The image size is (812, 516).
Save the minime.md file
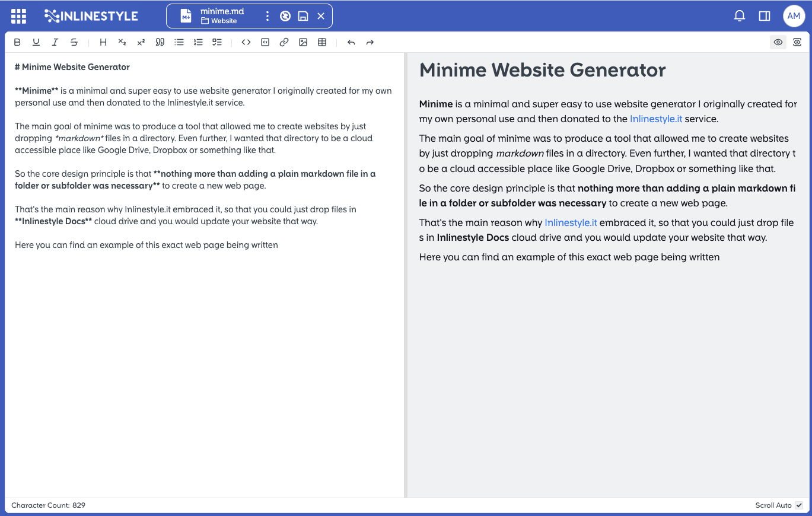coord(303,16)
